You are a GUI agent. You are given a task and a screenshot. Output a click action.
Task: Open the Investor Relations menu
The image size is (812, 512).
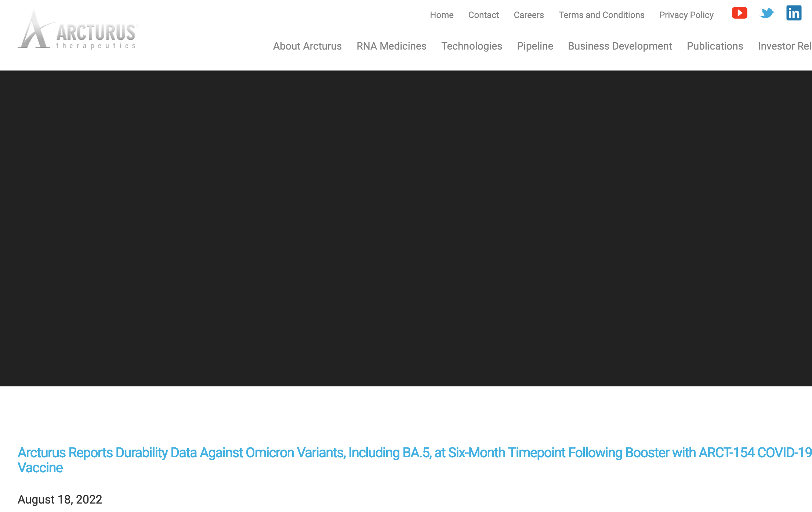[785, 46]
